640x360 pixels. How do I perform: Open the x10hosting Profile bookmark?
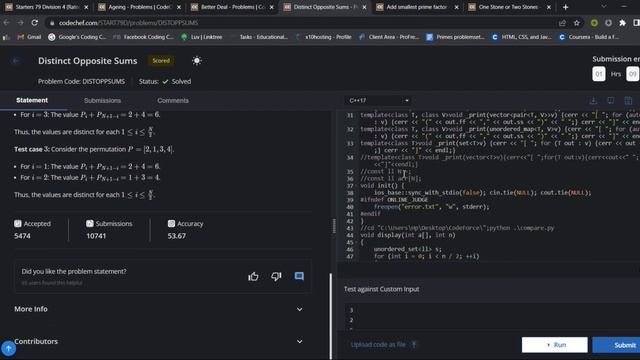[324, 37]
